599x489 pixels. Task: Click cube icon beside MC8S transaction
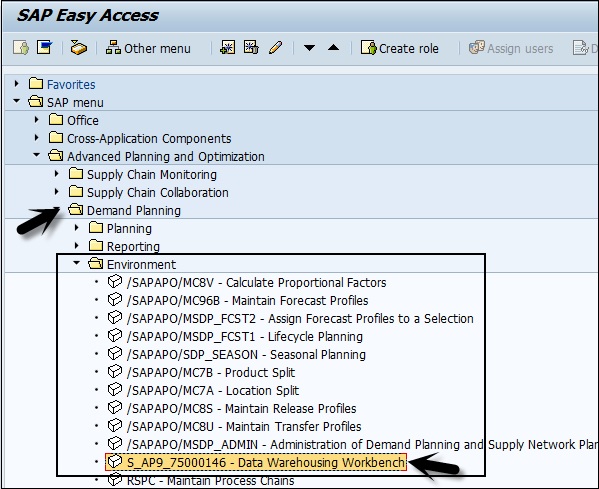tap(115, 407)
